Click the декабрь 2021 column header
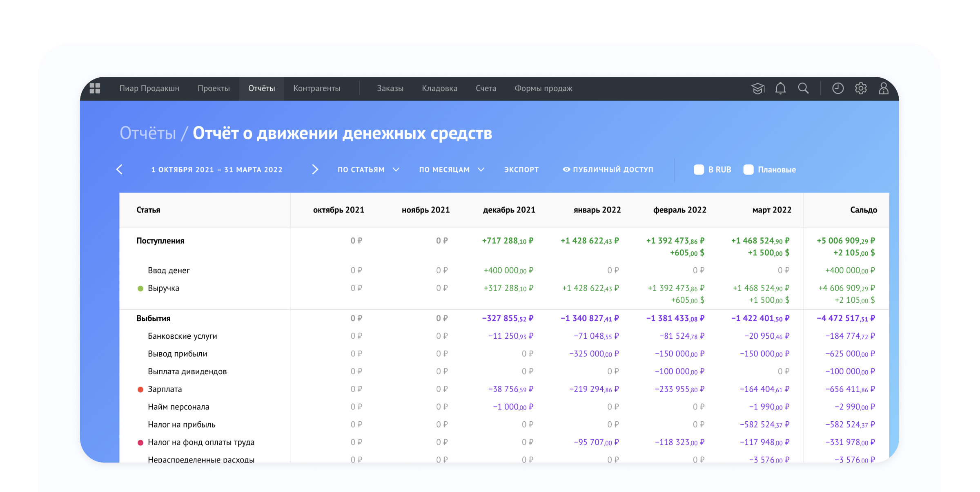 [x=509, y=210]
